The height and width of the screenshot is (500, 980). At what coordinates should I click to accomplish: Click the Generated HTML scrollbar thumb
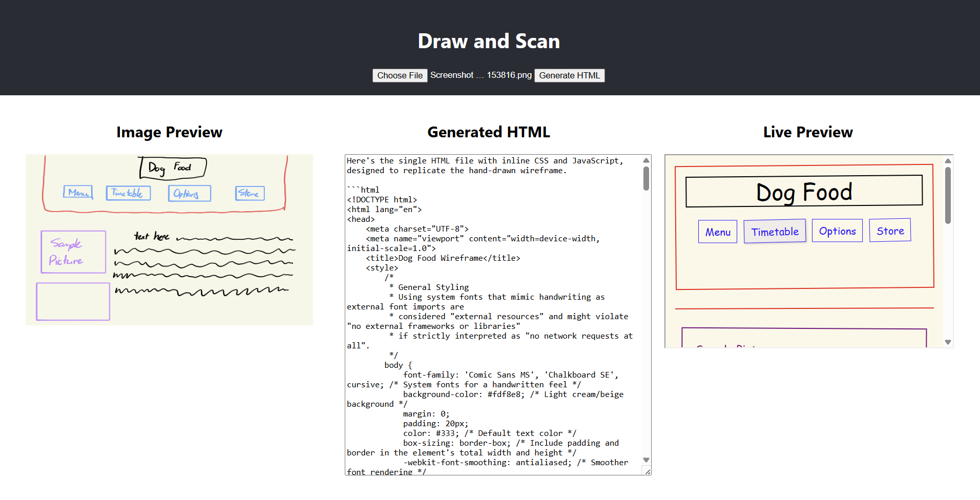[647, 178]
